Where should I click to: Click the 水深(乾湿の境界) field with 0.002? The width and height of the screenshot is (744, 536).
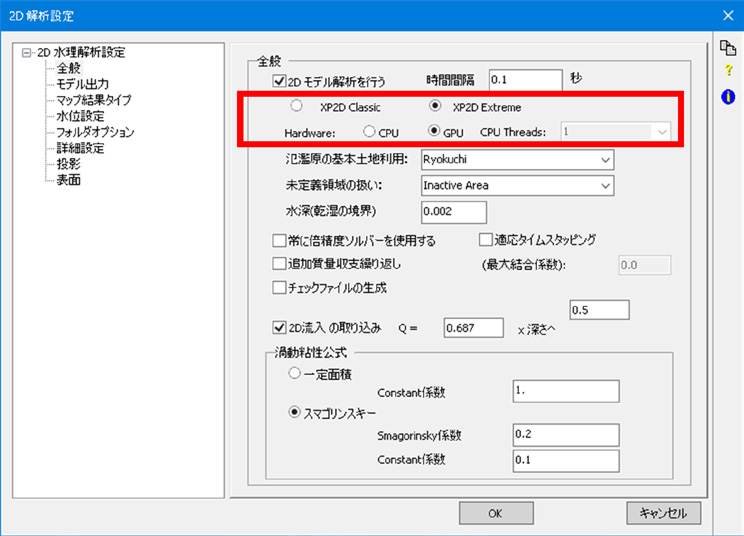454,212
